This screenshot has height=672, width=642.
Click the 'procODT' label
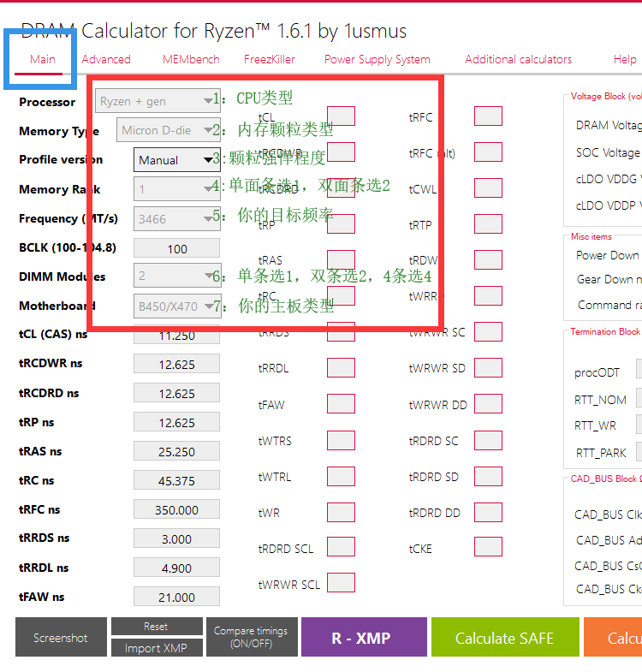coord(597,372)
